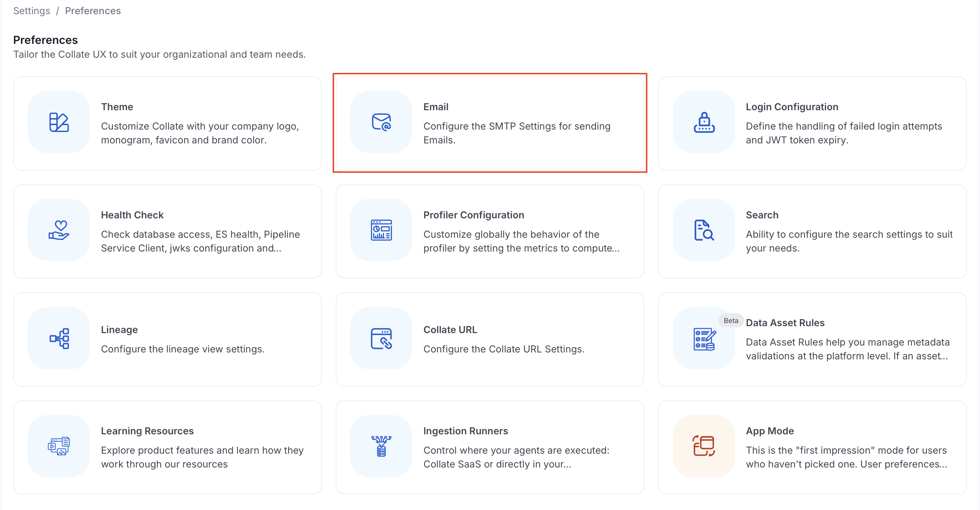
Task: Open the Login Configuration title
Action: click(x=792, y=107)
